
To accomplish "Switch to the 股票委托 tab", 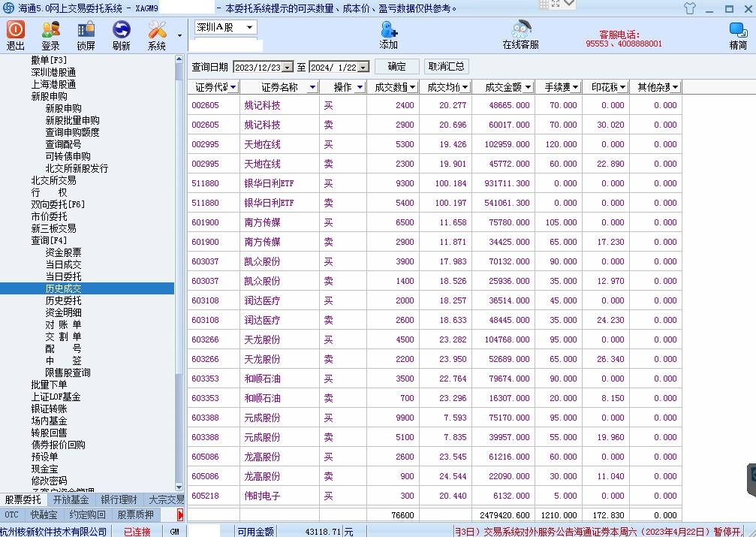I will (23, 500).
